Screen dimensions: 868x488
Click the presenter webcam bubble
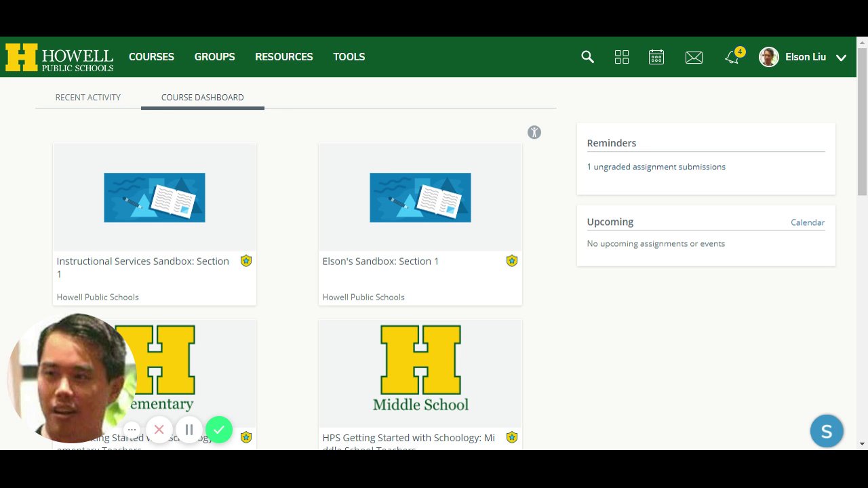71,378
